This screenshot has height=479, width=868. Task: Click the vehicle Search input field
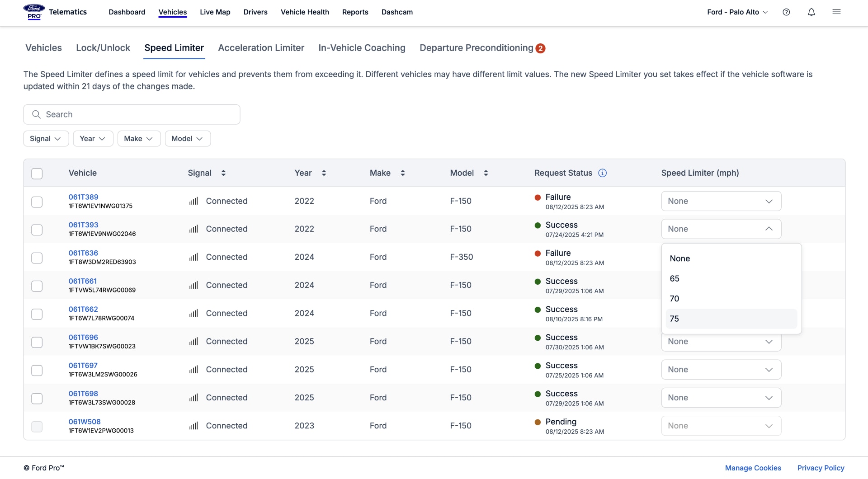(132, 114)
